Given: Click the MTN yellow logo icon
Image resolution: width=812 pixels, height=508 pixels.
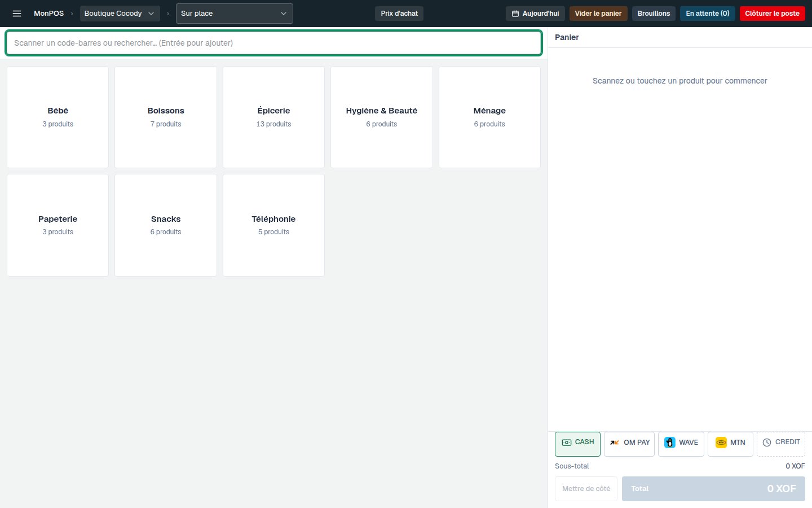Looking at the screenshot, I should tap(721, 443).
